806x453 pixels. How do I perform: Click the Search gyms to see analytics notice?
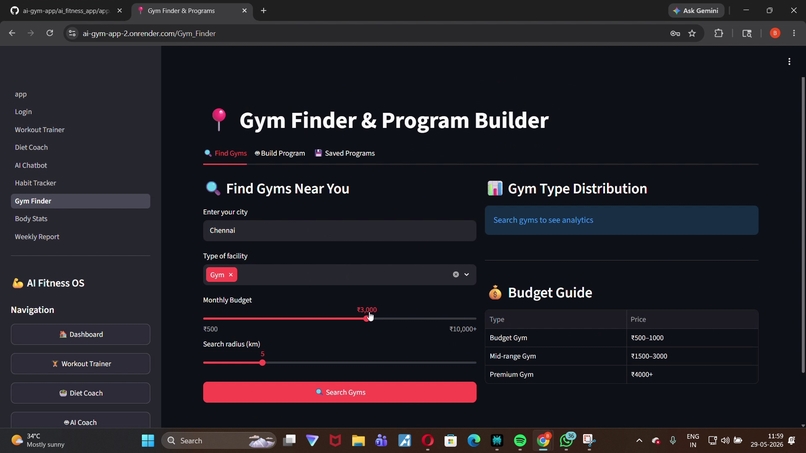621,220
